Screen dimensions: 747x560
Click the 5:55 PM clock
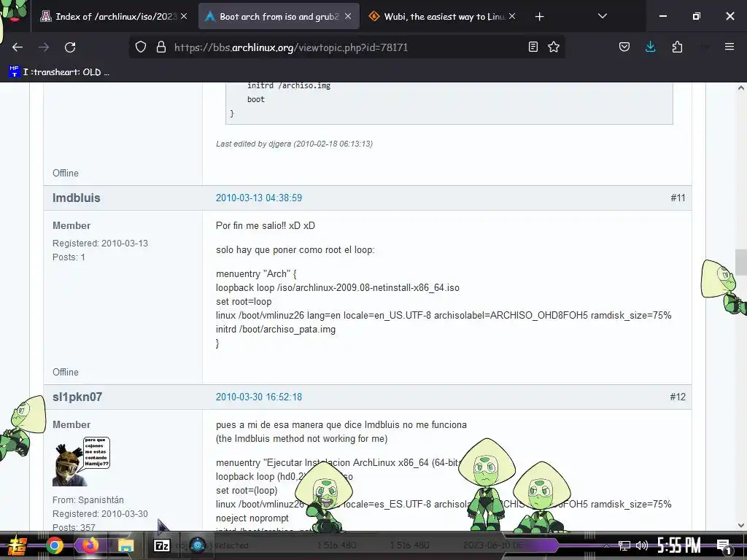click(x=679, y=545)
